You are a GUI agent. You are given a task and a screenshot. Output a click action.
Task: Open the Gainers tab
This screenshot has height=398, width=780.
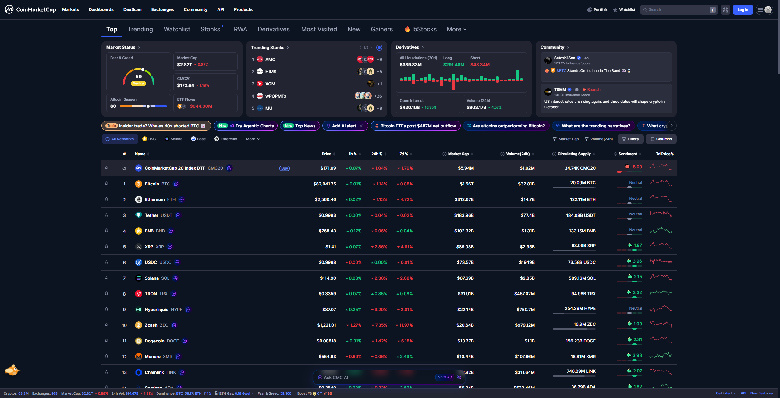click(x=382, y=29)
